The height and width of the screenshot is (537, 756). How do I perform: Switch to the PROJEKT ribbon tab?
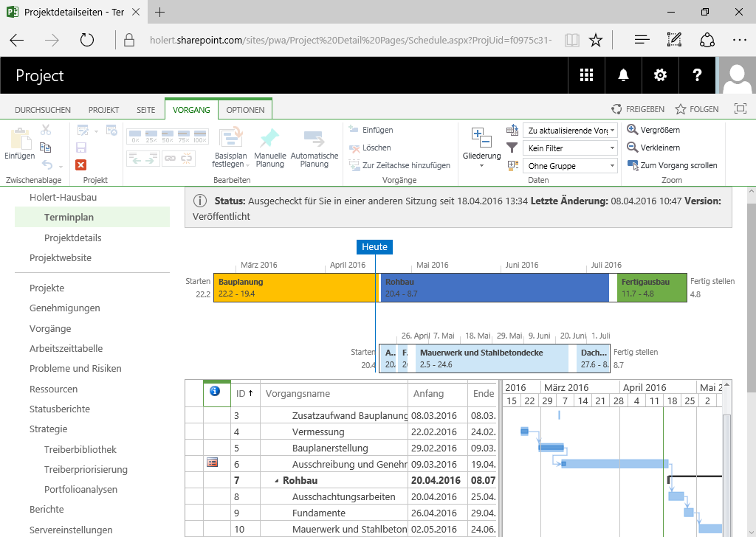click(x=103, y=110)
